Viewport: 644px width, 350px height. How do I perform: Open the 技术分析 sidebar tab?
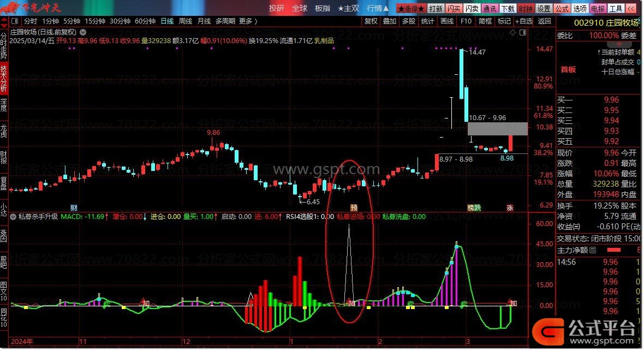pyautogui.click(x=4, y=78)
